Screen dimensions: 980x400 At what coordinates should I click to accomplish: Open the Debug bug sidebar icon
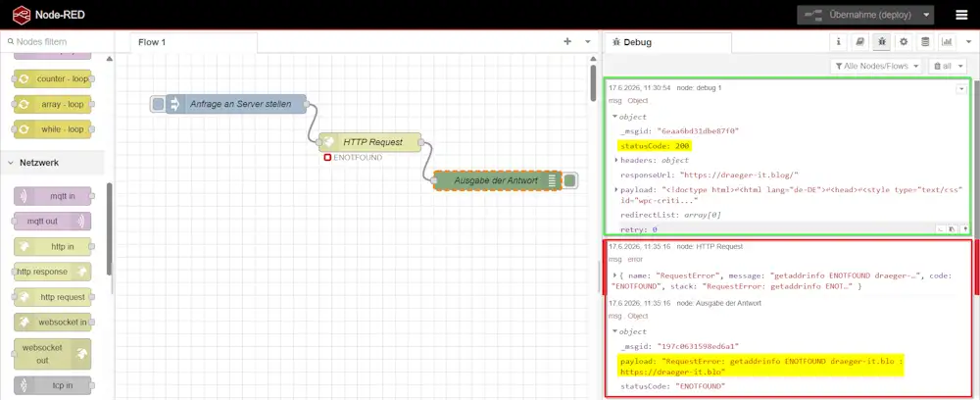click(882, 42)
